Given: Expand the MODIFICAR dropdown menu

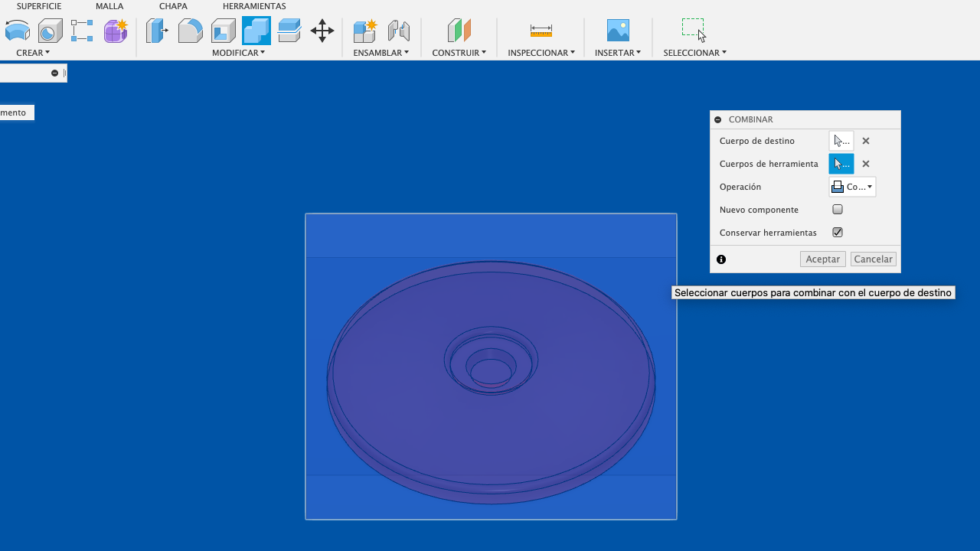Looking at the screenshot, I should click(238, 53).
